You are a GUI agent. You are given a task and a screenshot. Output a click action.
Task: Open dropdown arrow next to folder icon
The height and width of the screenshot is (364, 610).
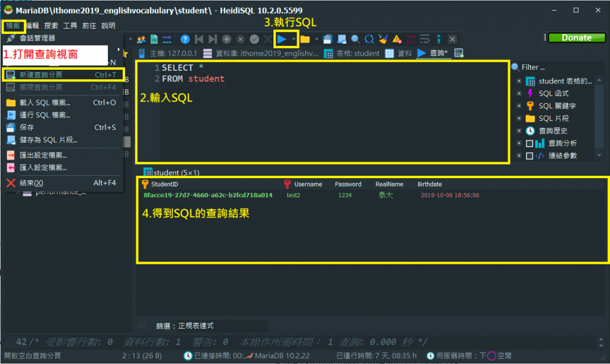tap(316, 39)
